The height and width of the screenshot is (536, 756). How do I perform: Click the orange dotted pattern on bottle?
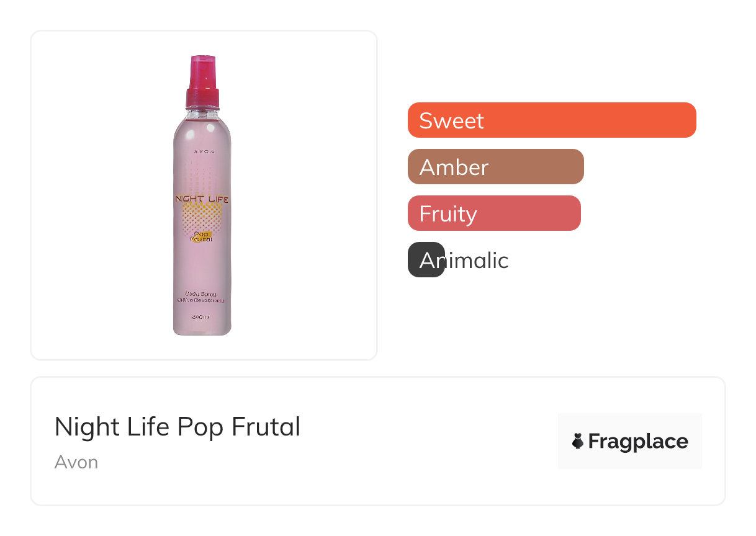click(x=202, y=216)
